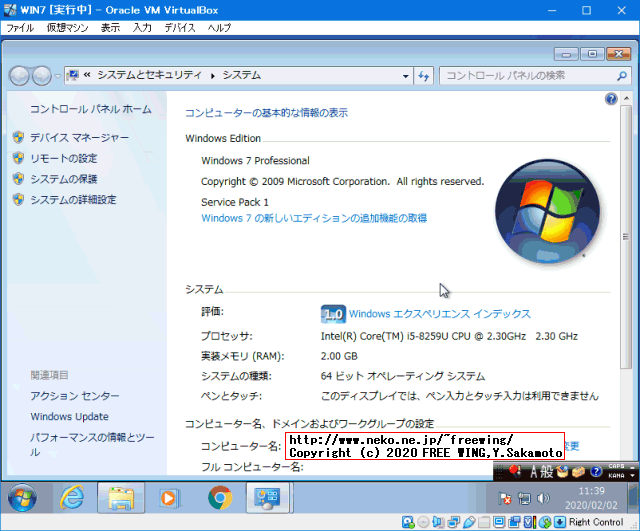
Task: Open リモートの設定 in the sidebar
Action: tap(64, 158)
